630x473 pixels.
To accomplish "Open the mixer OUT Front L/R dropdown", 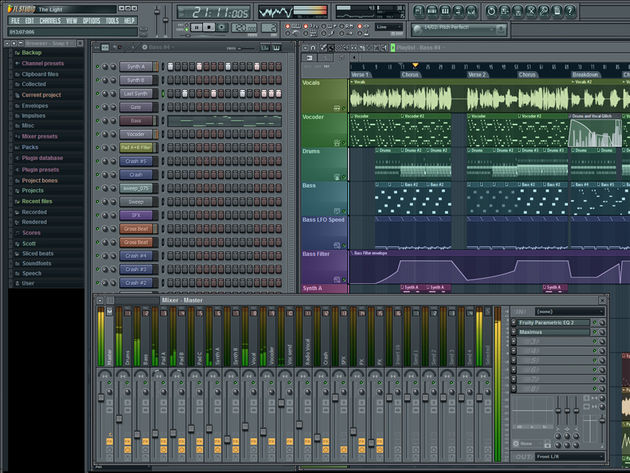I will click(x=569, y=457).
